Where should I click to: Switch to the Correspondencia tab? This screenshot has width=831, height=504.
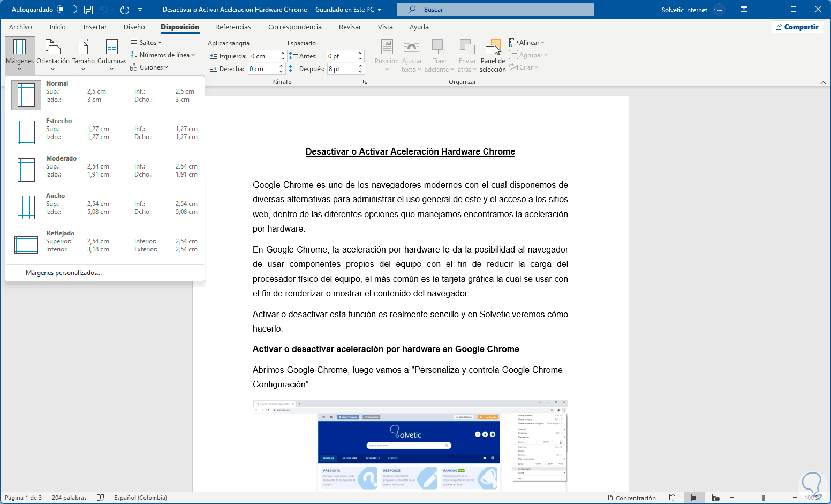pos(295,27)
